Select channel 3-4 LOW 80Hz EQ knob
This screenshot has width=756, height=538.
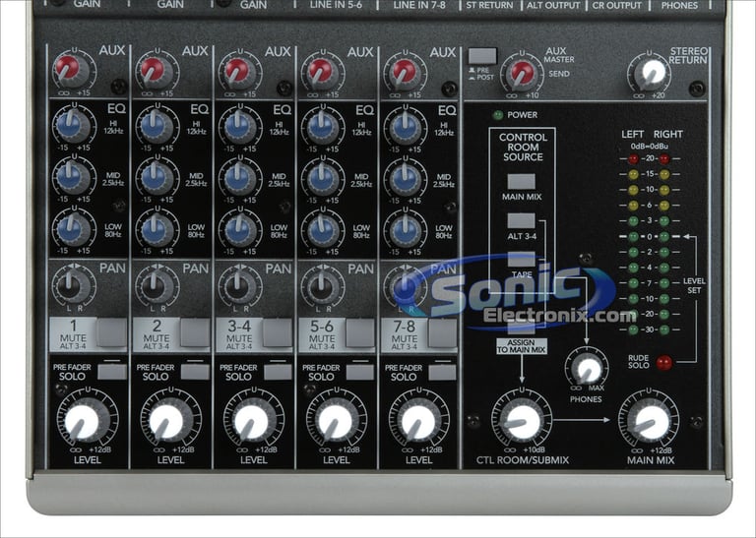(238, 230)
